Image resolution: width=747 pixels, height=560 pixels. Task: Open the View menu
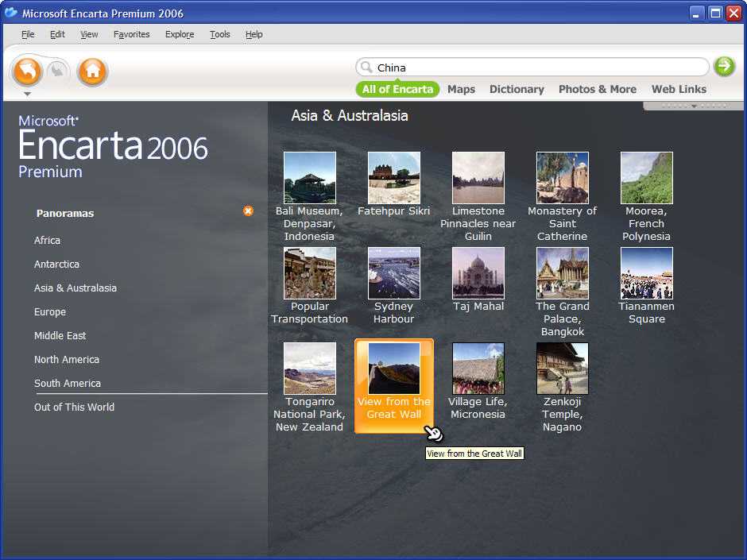pyautogui.click(x=89, y=34)
